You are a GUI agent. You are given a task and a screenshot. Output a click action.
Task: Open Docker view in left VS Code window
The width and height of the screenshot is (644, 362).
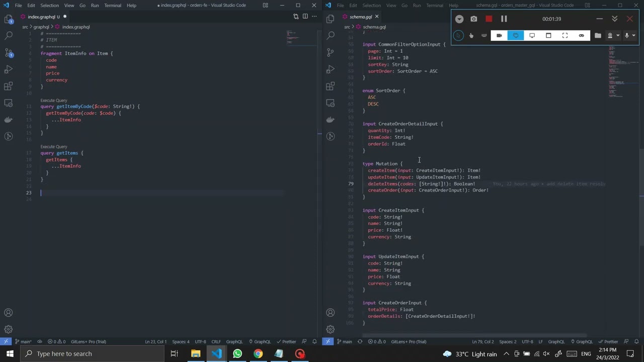click(x=9, y=120)
